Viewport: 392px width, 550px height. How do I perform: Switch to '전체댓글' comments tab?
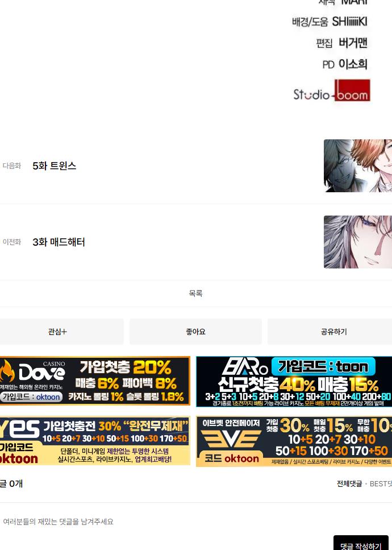pos(349,483)
